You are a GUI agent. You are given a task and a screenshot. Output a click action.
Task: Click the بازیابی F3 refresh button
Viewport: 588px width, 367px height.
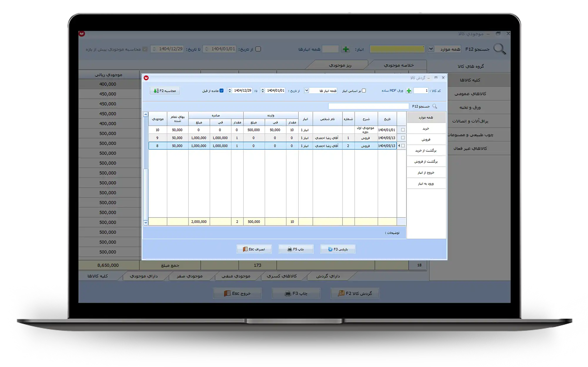(338, 249)
